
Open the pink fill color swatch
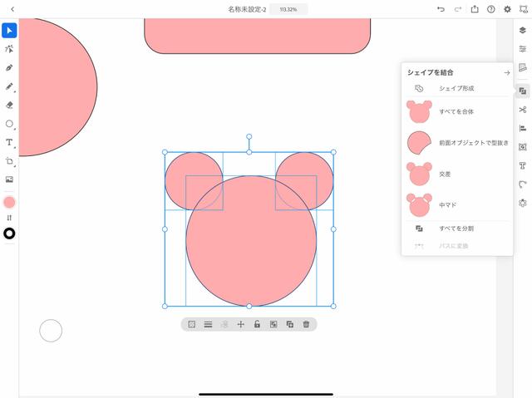coord(9,203)
